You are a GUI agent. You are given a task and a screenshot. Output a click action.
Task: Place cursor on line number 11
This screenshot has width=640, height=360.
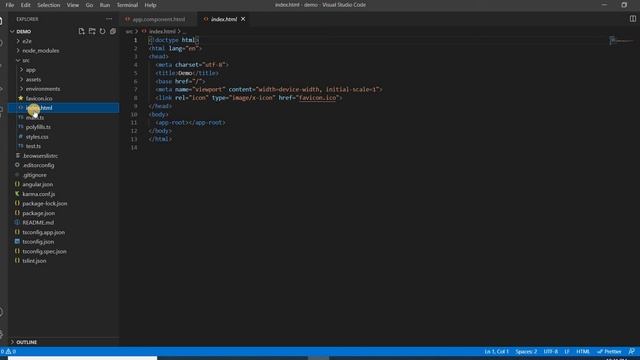(134, 122)
